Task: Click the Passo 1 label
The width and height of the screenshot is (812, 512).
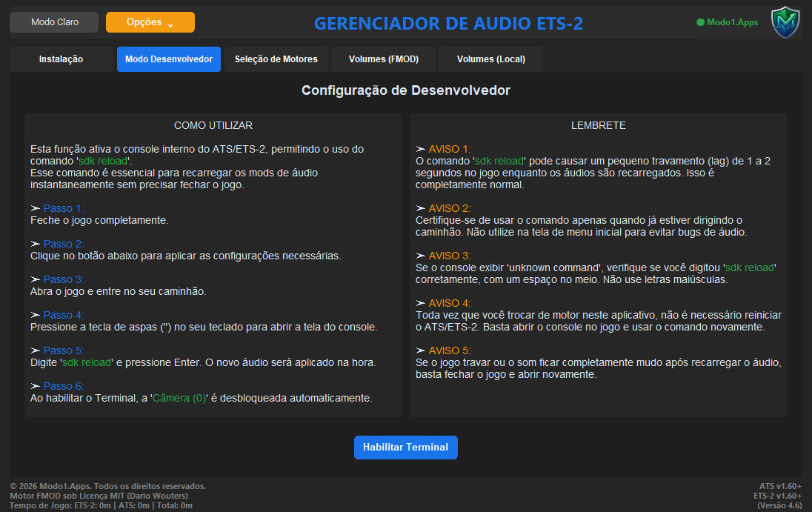Action: click(x=63, y=208)
